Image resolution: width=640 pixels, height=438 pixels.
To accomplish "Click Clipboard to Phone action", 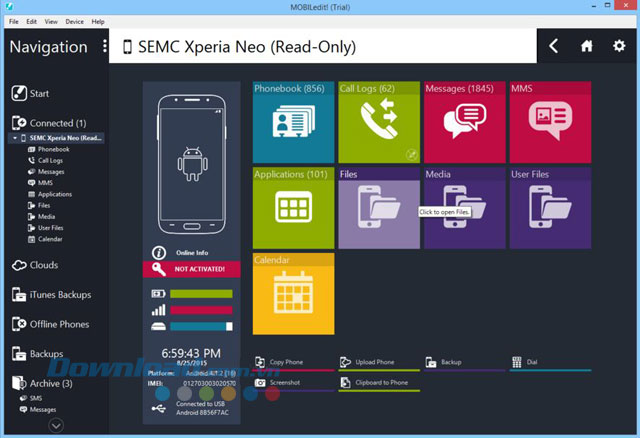I will click(x=379, y=383).
